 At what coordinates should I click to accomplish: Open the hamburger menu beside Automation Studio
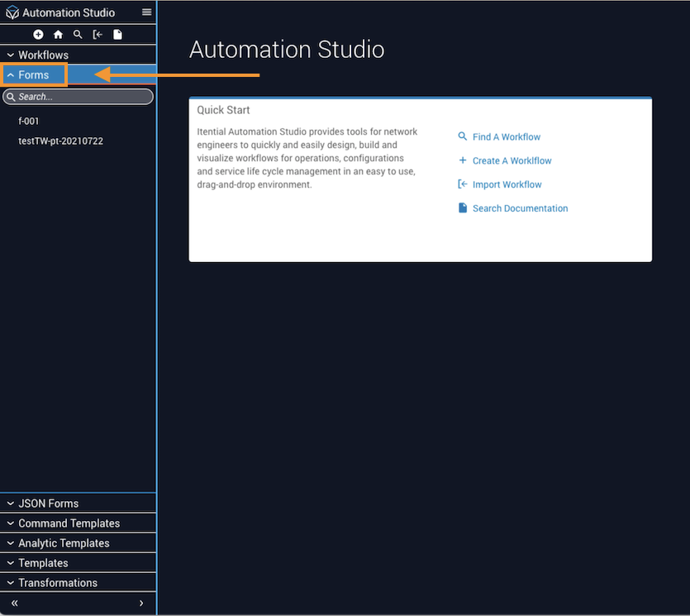tap(146, 12)
